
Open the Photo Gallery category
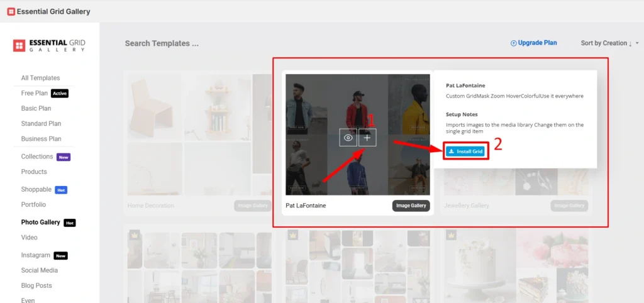[x=41, y=222]
